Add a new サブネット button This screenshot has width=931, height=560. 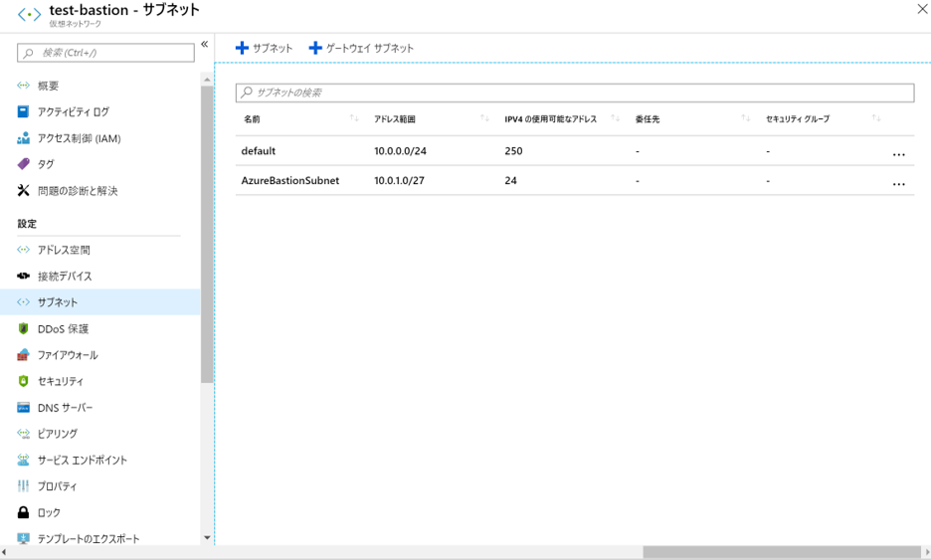pos(265,48)
